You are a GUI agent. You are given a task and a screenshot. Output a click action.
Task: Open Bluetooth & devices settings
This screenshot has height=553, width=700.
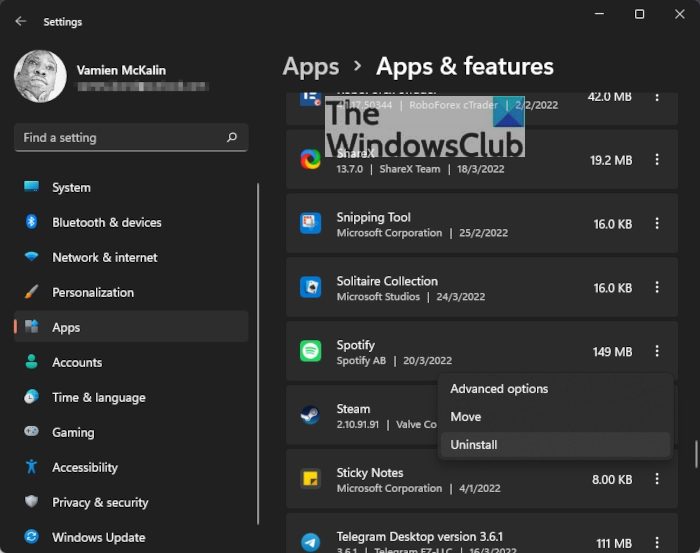click(107, 222)
